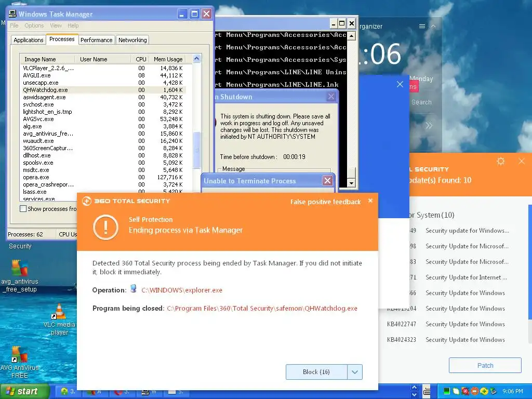Close the orange security update panel

(522, 161)
